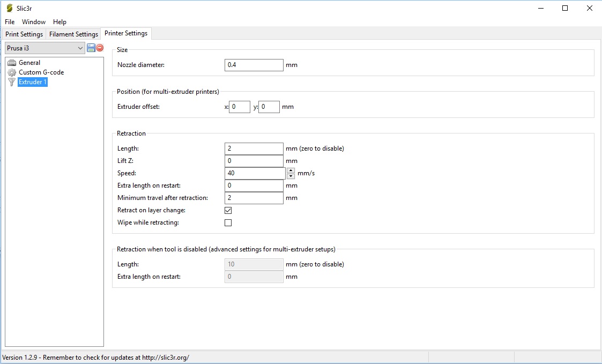Click the Retraction Length input field
Viewport: 602px width, 364px height.
point(254,148)
